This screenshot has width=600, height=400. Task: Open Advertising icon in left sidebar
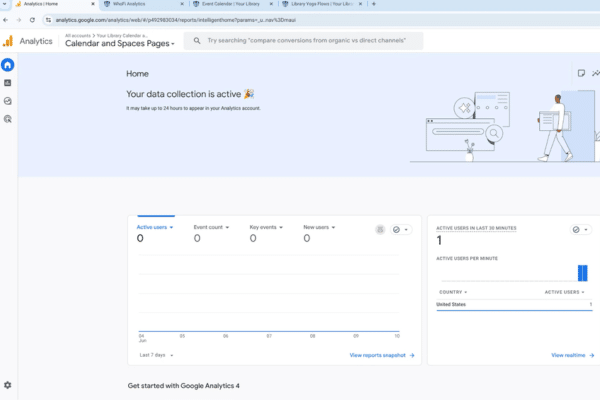tap(8, 119)
